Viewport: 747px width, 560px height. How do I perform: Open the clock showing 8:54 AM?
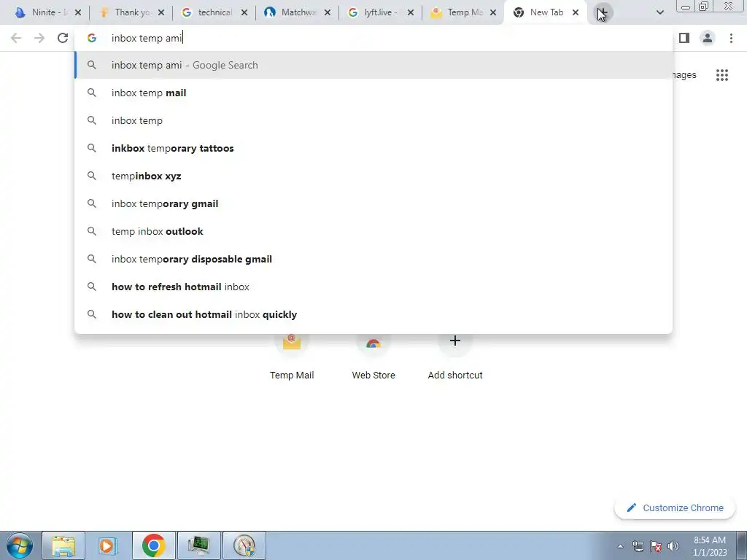(x=709, y=546)
